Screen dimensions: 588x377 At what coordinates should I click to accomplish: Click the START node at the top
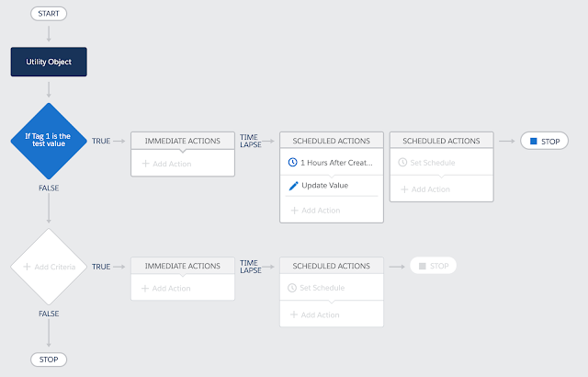click(x=49, y=14)
